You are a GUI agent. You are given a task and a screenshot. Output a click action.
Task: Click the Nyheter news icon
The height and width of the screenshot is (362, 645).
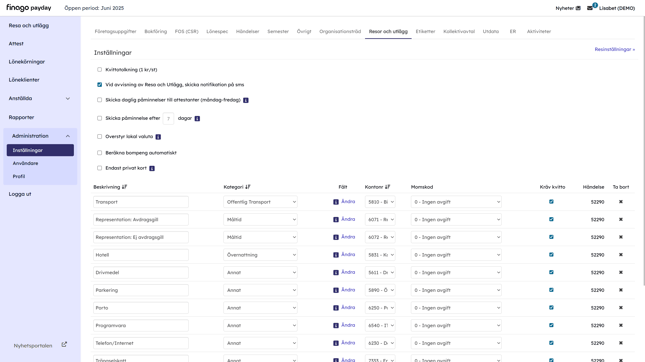point(578,8)
